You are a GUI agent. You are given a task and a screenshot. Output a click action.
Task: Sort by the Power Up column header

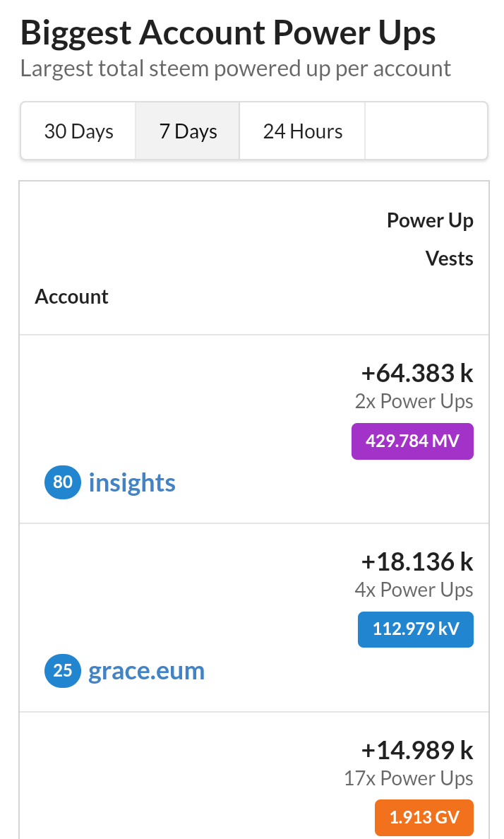click(x=430, y=220)
